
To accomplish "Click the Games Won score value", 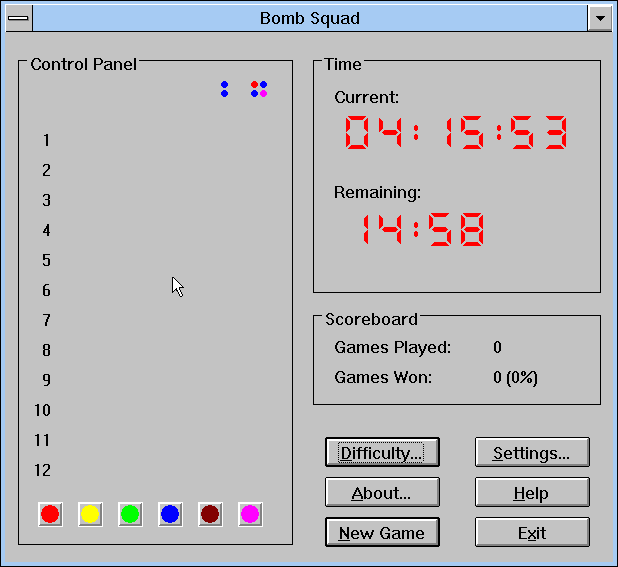I will [x=516, y=377].
